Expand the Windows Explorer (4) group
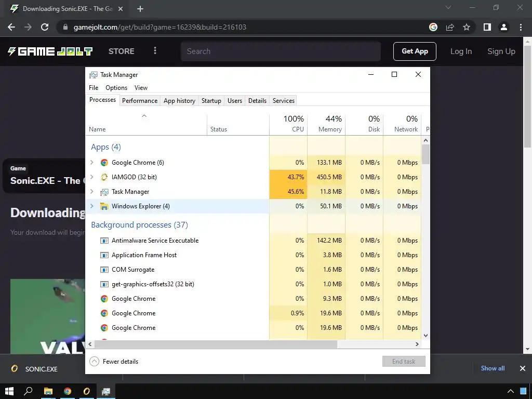Screen dimensions: 532x399 (91, 206)
